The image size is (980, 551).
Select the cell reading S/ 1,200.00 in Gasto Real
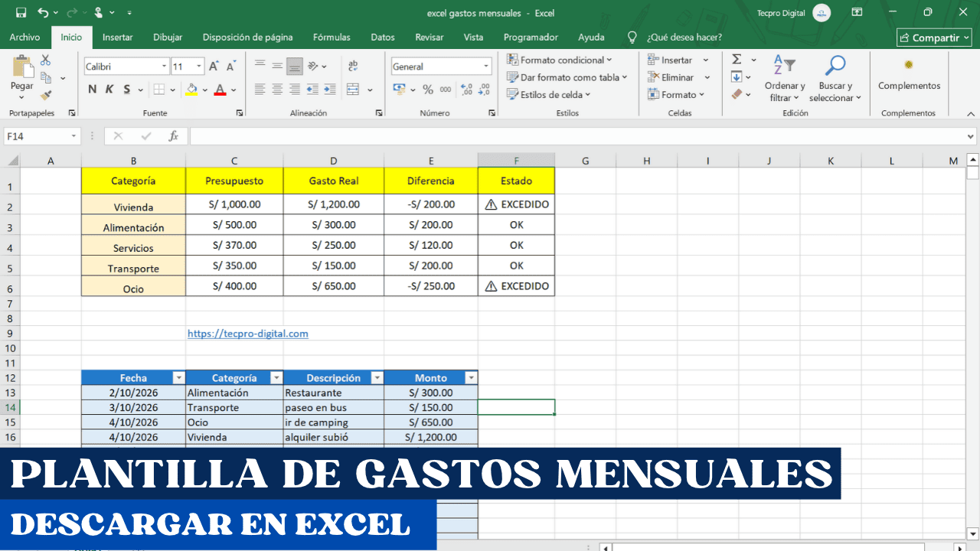(x=334, y=204)
